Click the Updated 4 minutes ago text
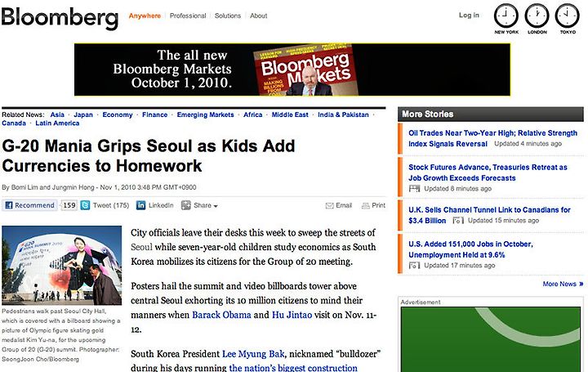The image size is (588, 372). tap(528, 143)
